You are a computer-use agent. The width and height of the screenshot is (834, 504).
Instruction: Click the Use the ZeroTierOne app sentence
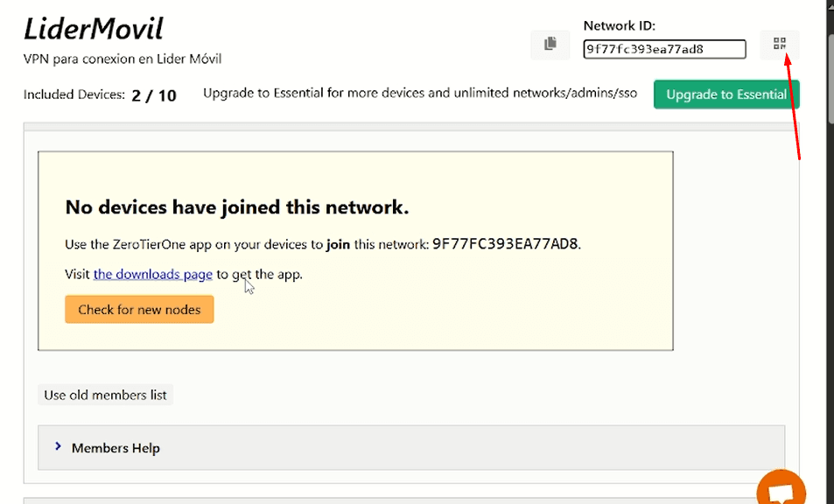point(194,245)
